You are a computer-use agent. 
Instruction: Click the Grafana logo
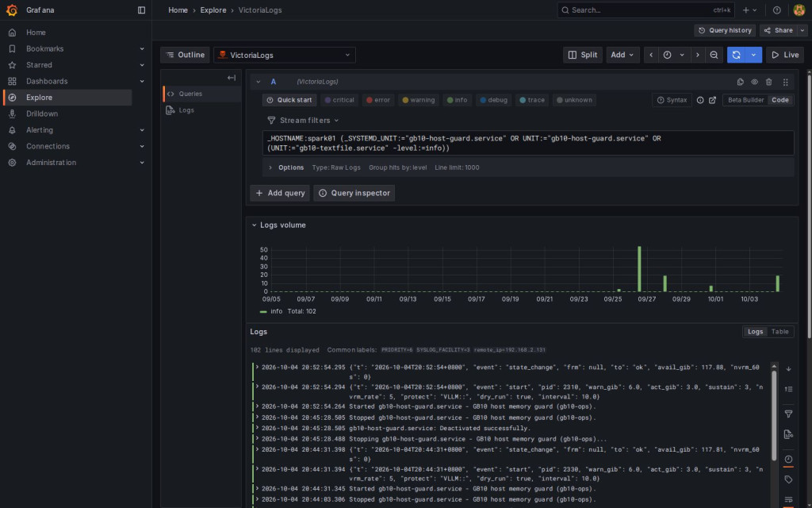11,10
